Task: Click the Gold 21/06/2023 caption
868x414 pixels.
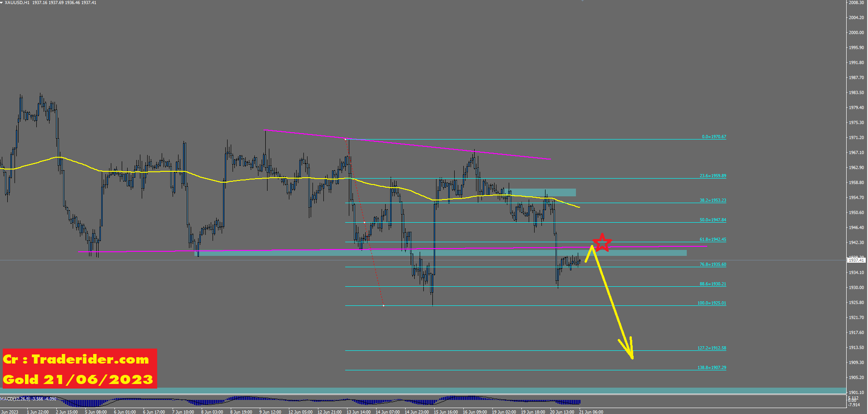Action: [x=78, y=379]
